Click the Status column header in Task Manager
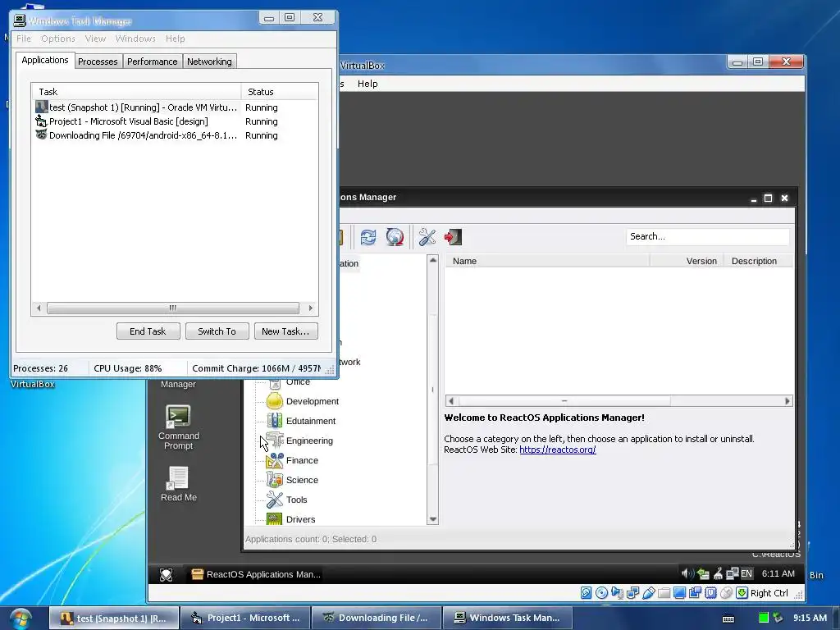The image size is (840, 630). pyautogui.click(x=280, y=92)
